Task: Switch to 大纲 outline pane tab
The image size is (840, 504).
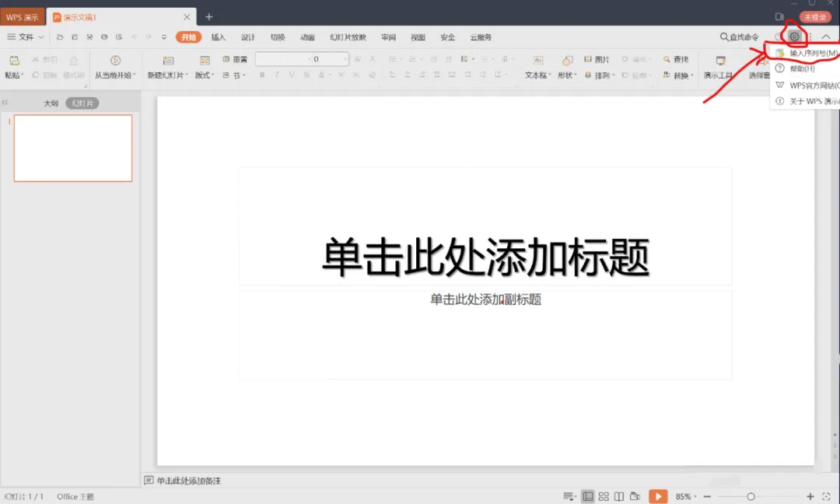Action: click(x=51, y=103)
